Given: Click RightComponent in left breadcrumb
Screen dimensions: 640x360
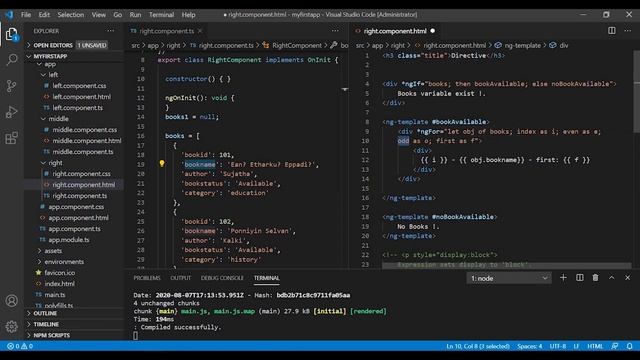Looking at the screenshot, I should 297,45.
